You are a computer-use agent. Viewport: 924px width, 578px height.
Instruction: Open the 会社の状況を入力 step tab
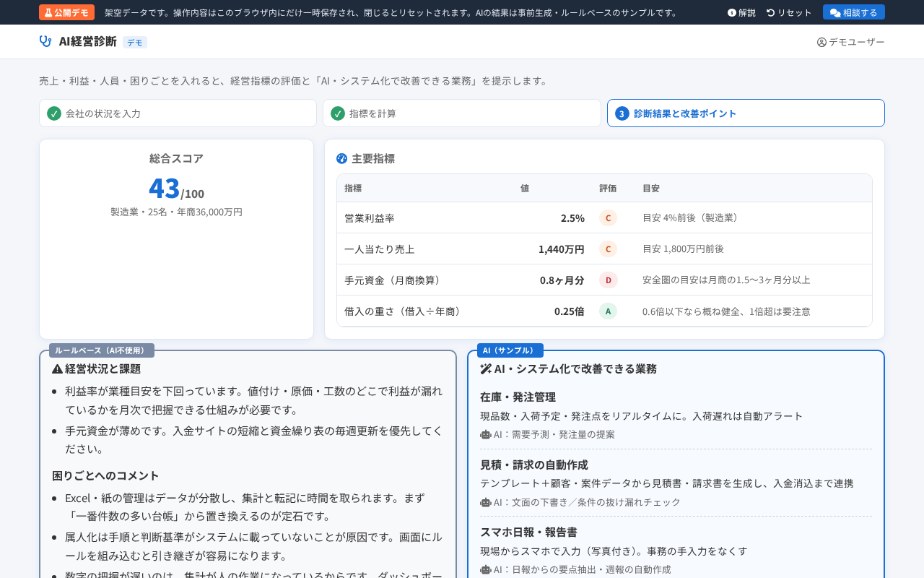coord(178,113)
